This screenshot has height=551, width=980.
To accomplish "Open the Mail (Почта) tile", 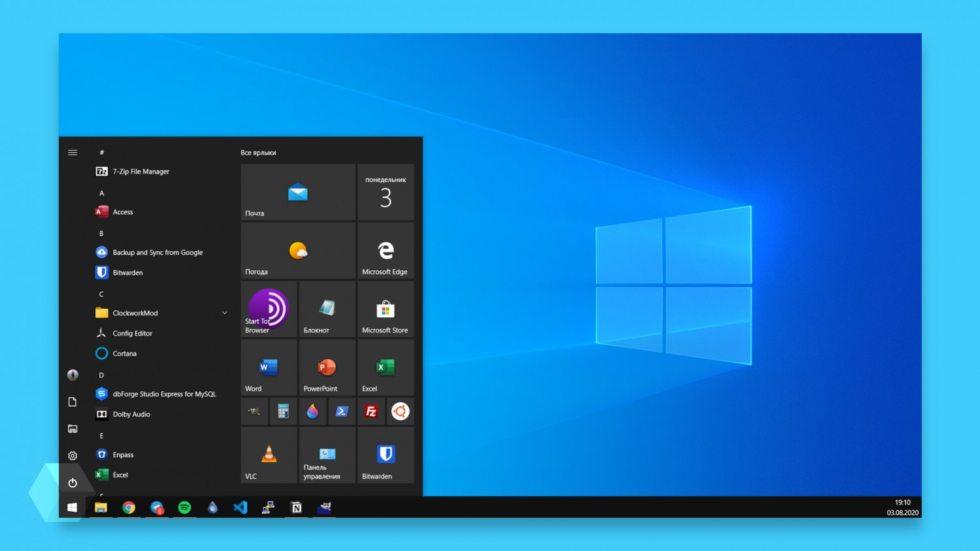I will [x=298, y=192].
